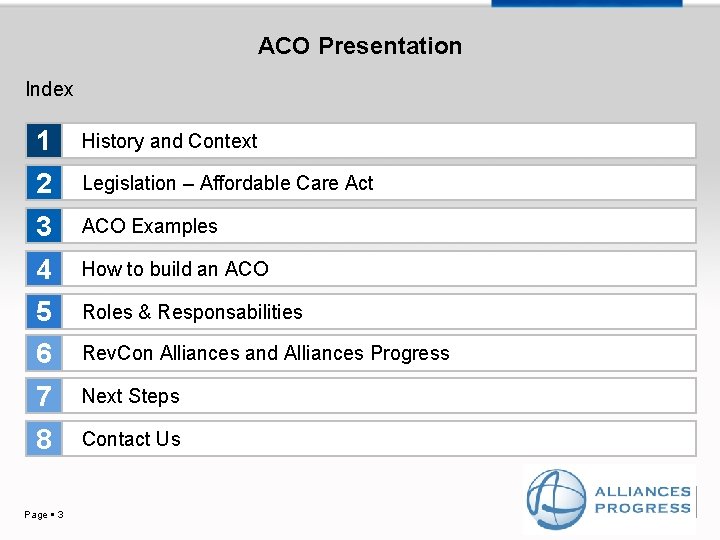Open How to build an ACO

(175, 269)
